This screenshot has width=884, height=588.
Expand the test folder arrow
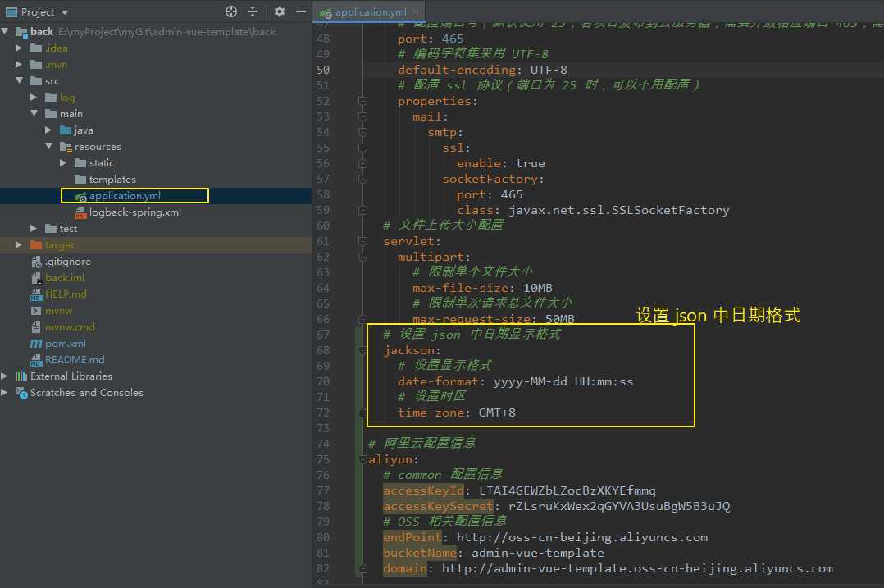click(x=34, y=228)
